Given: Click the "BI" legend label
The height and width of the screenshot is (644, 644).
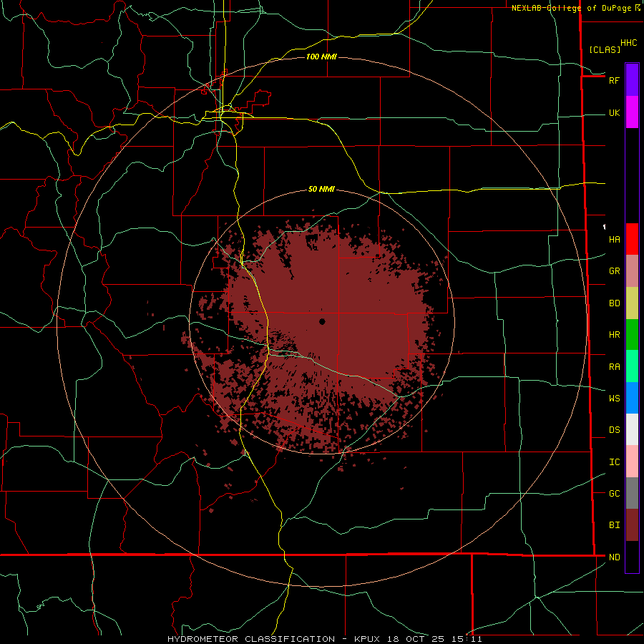Looking at the screenshot, I should 615,525.
